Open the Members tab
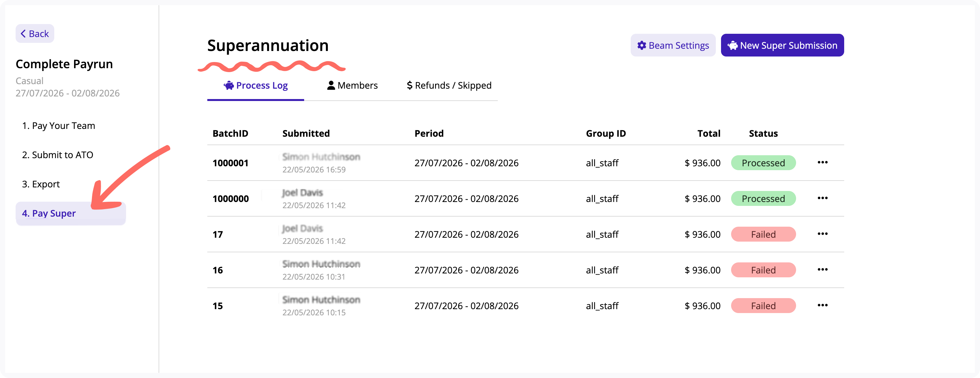Viewport: 980px width, 378px height. (352, 85)
